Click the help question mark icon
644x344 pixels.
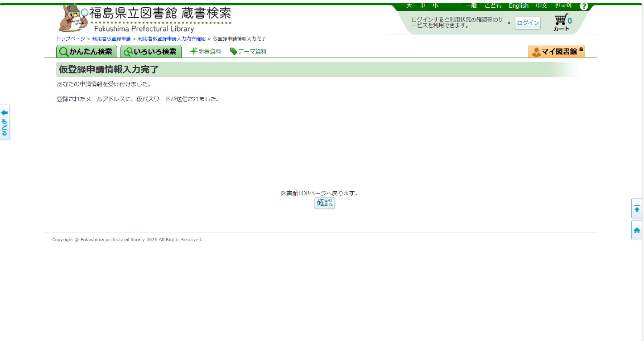tap(584, 6)
